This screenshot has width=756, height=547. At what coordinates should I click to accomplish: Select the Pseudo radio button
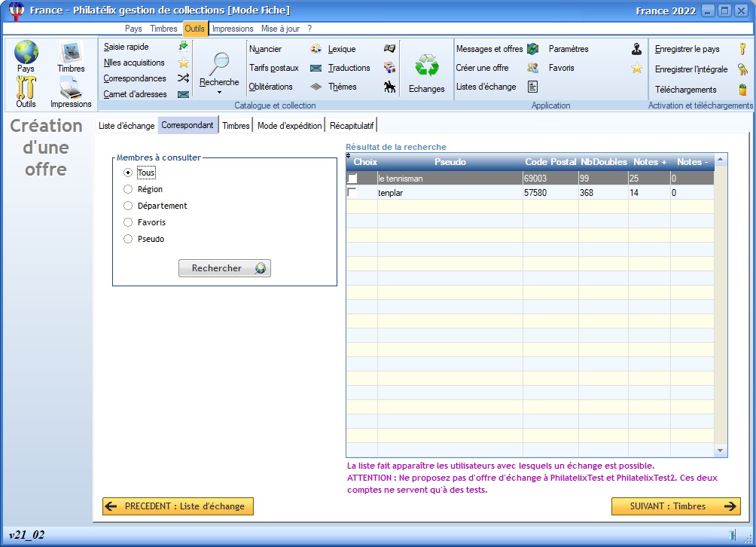pyautogui.click(x=128, y=239)
